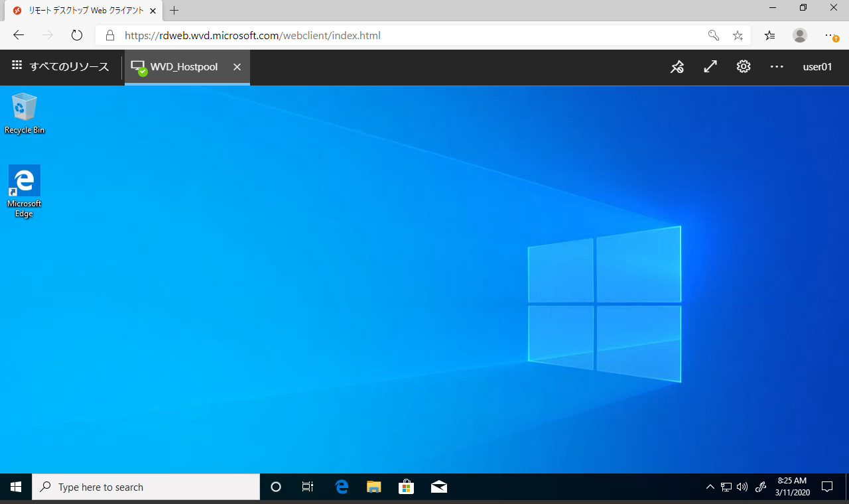
Task: Add this page to favorites star
Action: click(x=738, y=35)
